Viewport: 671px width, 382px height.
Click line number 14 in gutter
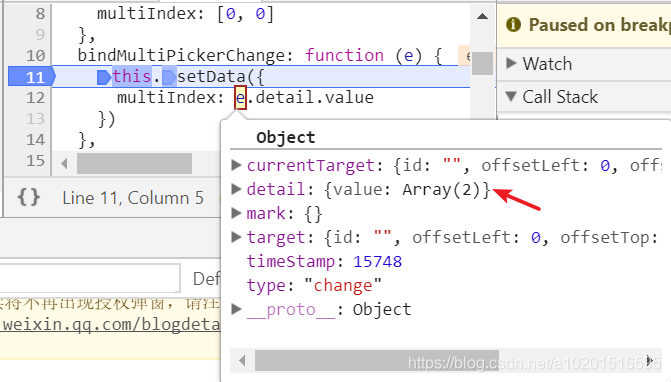36,140
